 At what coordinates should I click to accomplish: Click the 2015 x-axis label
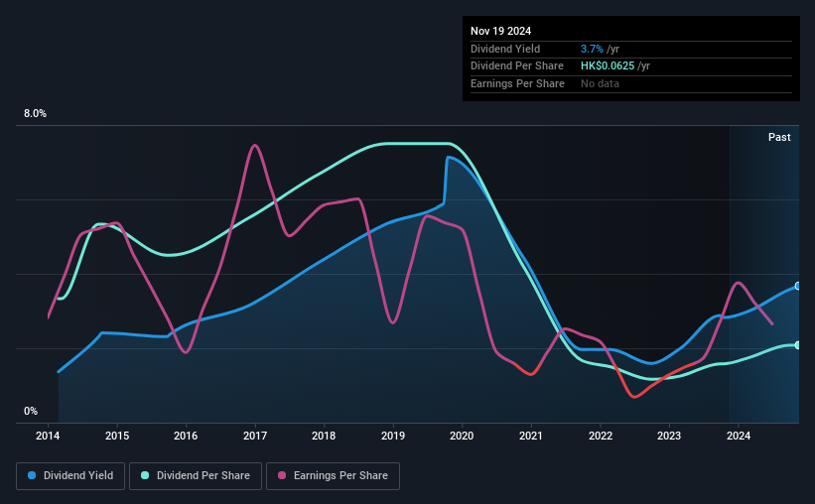pyautogui.click(x=117, y=436)
